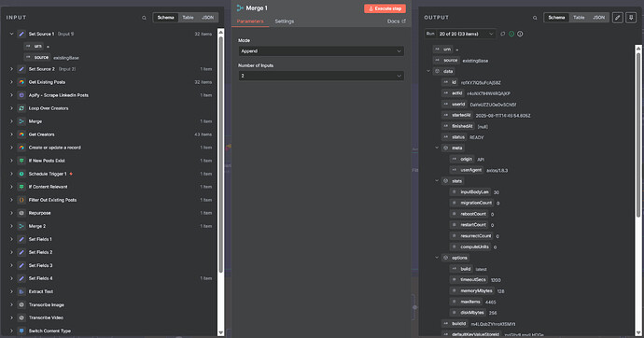Open the Parameters tab

tap(250, 21)
